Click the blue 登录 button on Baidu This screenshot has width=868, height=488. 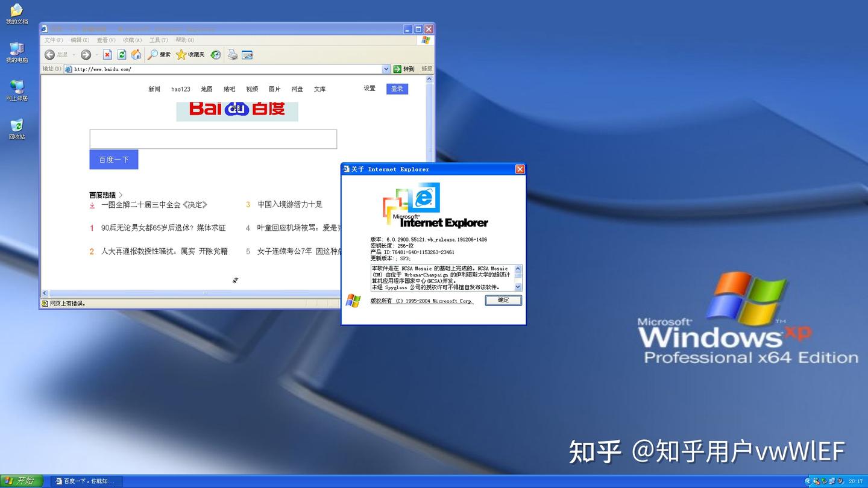tap(397, 89)
